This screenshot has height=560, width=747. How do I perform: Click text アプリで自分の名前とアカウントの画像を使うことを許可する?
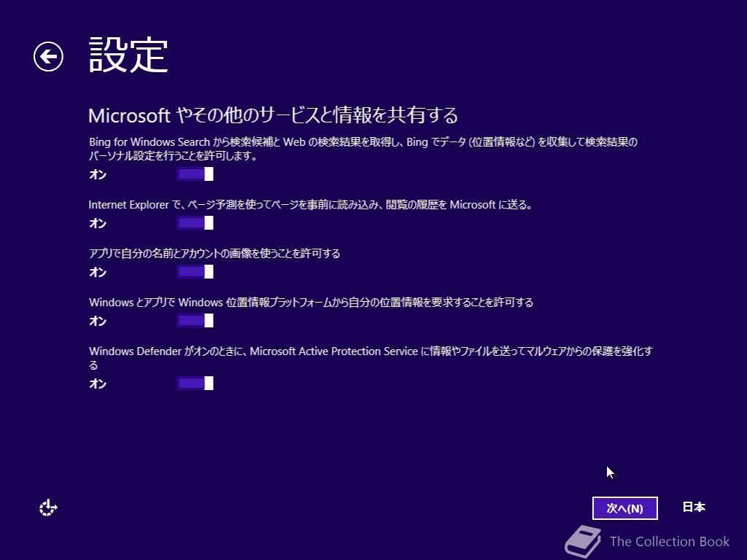pos(214,253)
